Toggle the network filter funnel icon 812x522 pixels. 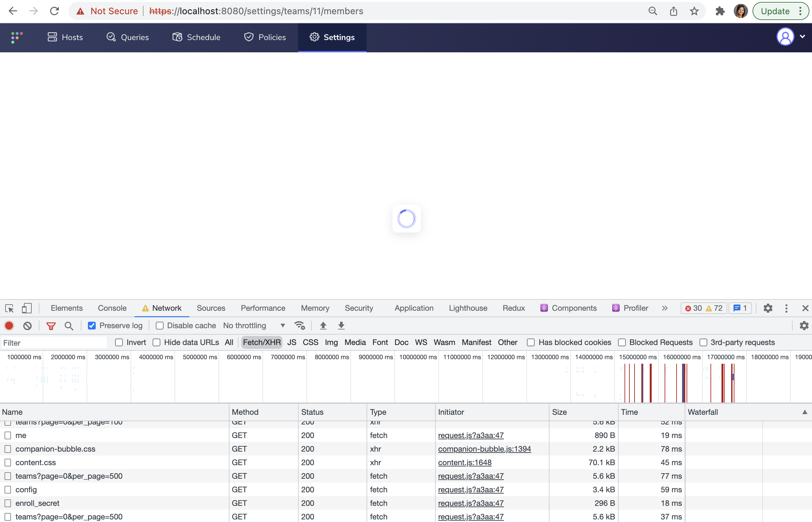pyautogui.click(x=51, y=326)
